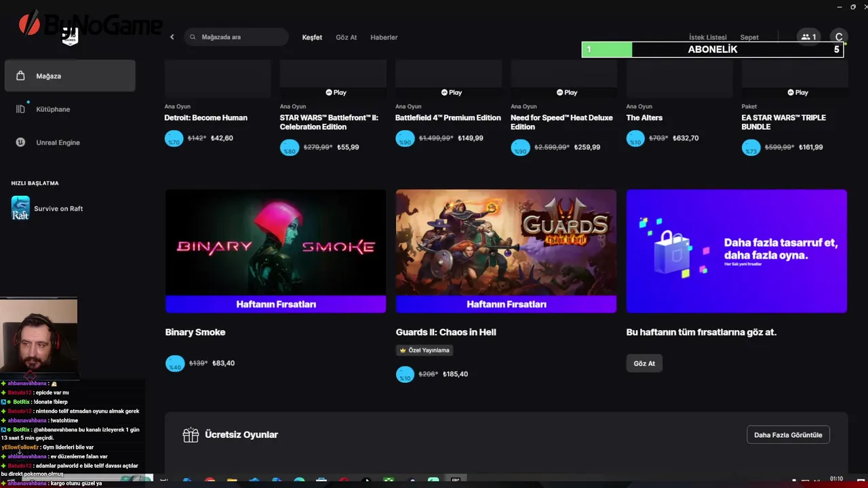Click the %70 discount badge under Detroit
Screen dimensions: 868x488
pos(174,139)
